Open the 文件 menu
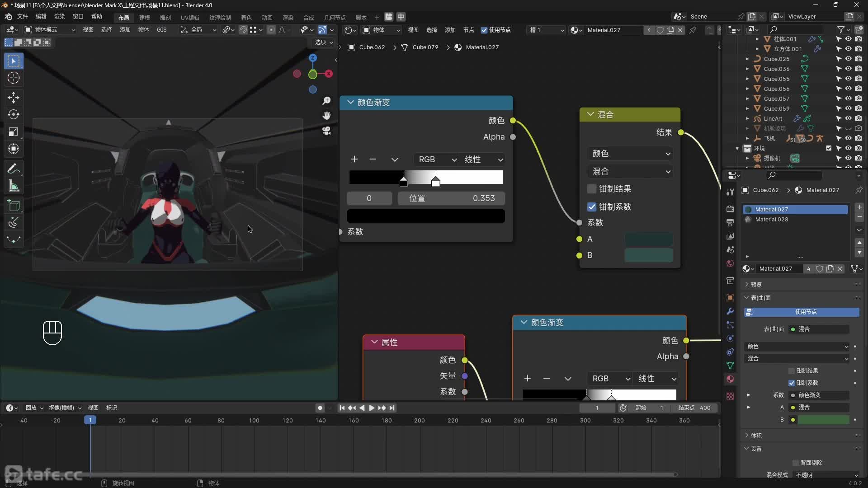 pos(23,17)
